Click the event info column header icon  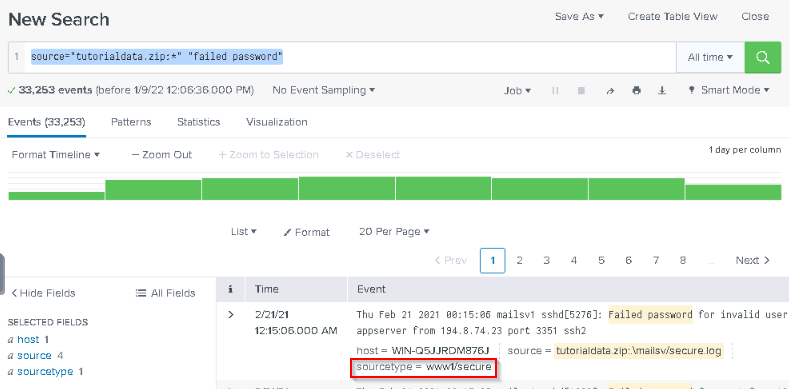(x=230, y=289)
